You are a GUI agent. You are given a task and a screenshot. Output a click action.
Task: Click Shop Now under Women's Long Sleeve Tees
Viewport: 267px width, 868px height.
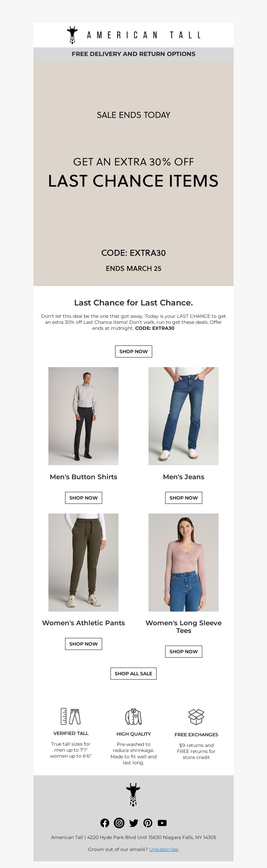tap(184, 651)
